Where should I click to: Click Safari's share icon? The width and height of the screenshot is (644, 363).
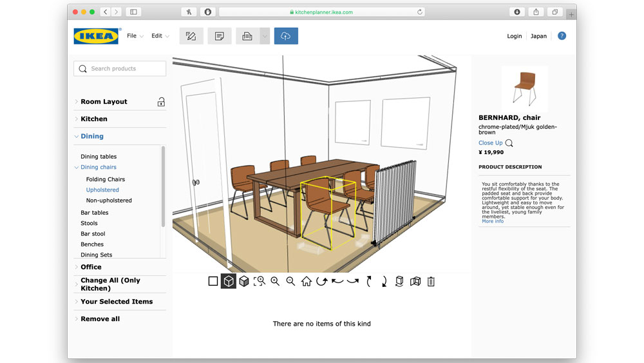[x=536, y=12]
